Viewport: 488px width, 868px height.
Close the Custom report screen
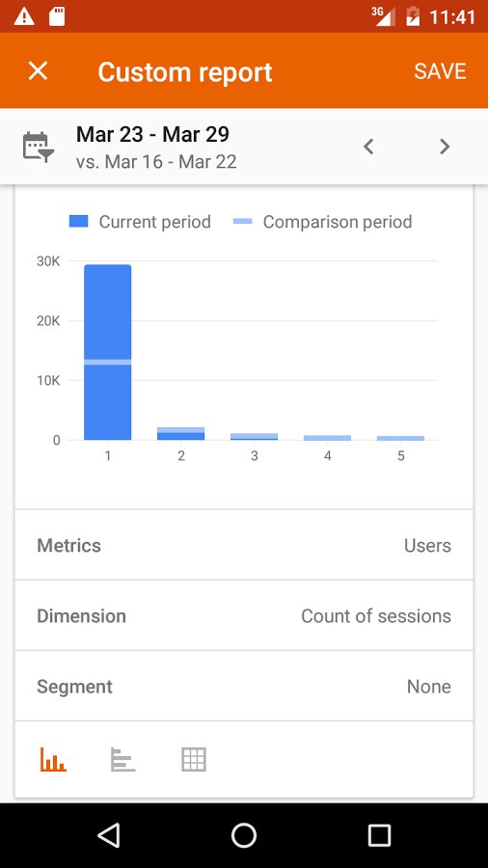(x=38, y=70)
